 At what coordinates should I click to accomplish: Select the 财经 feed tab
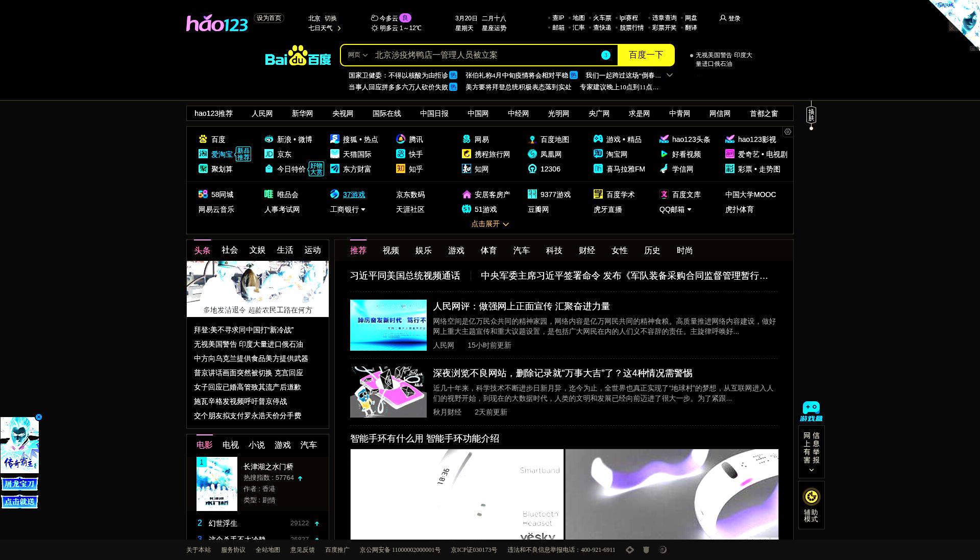tap(587, 251)
